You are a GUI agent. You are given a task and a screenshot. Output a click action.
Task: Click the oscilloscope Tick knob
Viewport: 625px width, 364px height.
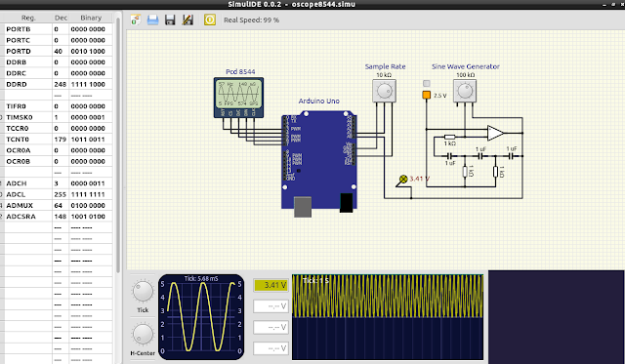143,291
